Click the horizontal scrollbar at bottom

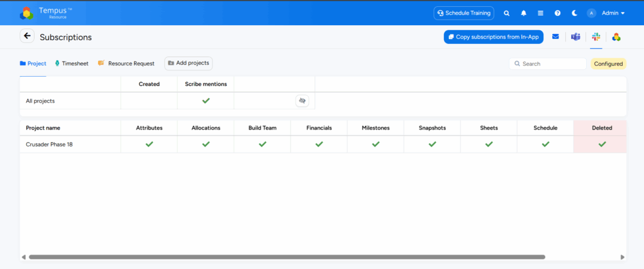(286, 257)
